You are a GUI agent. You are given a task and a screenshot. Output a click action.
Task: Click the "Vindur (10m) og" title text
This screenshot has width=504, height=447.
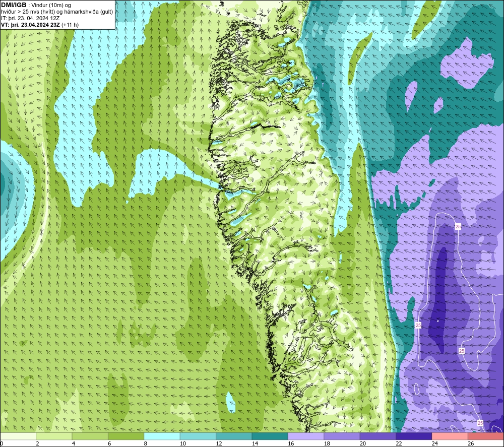[51, 6]
